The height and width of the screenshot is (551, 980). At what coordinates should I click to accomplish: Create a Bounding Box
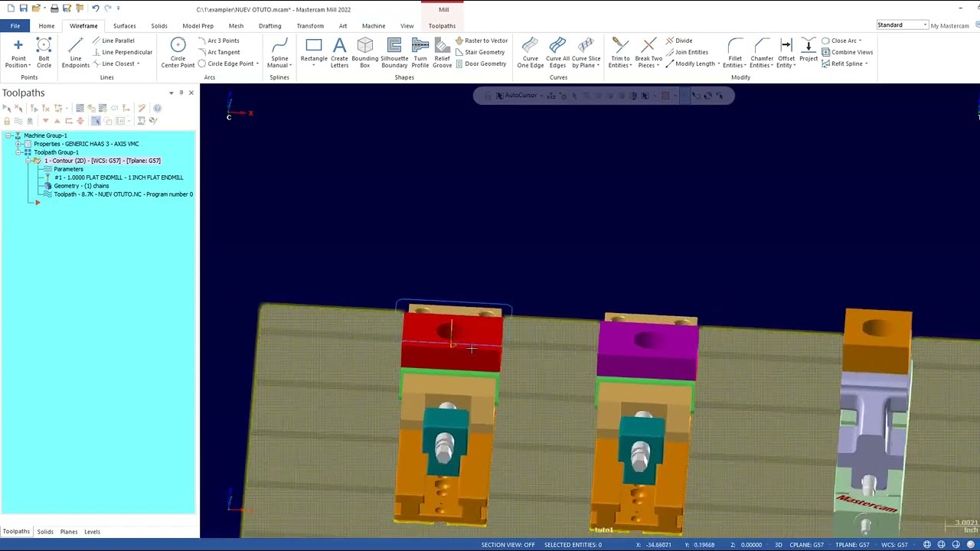point(365,53)
